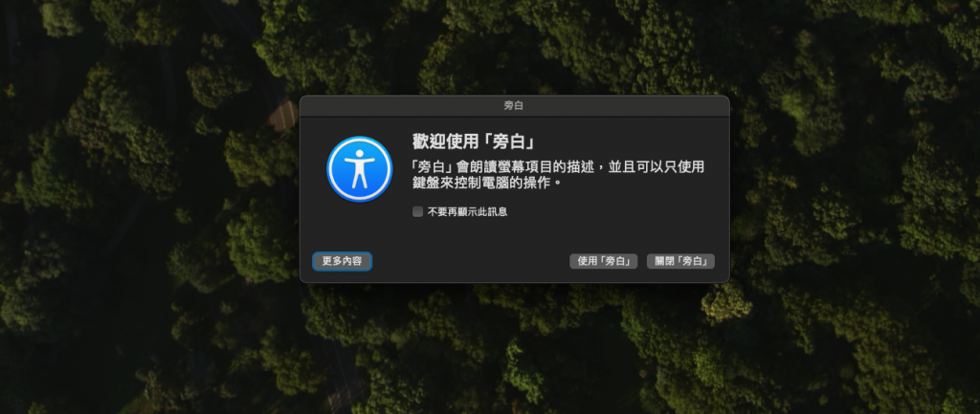Focus the 旁白 title text in titlebar
Screen dimensions: 980x414
pos(514,106)
